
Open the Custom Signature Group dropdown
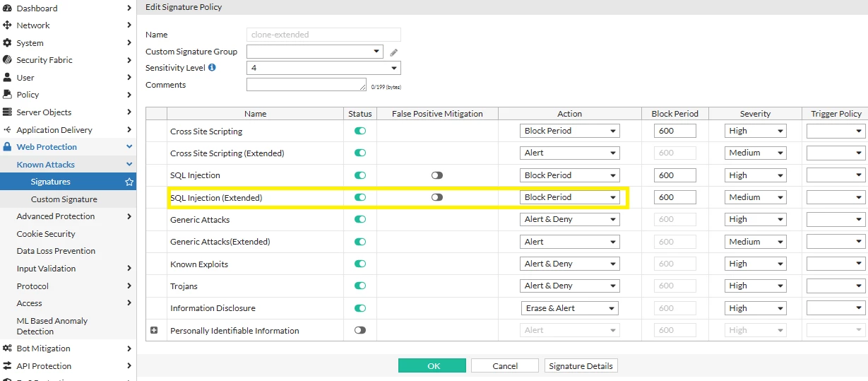pos(315,52)
